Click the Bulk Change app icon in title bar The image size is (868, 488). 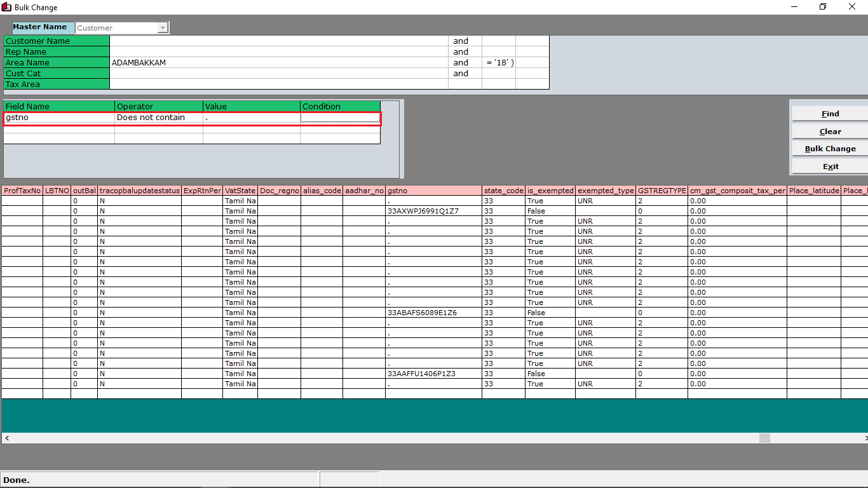7,7
